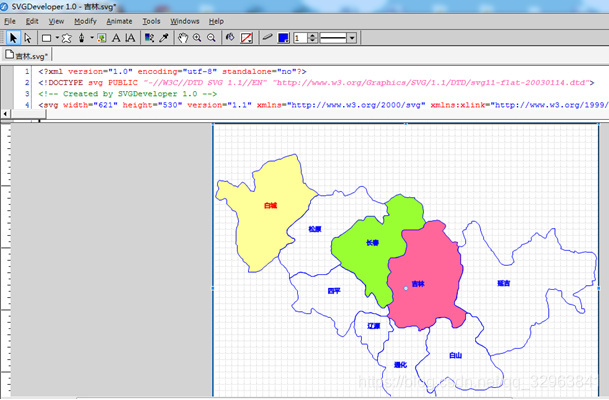
Task: Click the stroke width spinner arrows
Action: (x=312, y=38)
